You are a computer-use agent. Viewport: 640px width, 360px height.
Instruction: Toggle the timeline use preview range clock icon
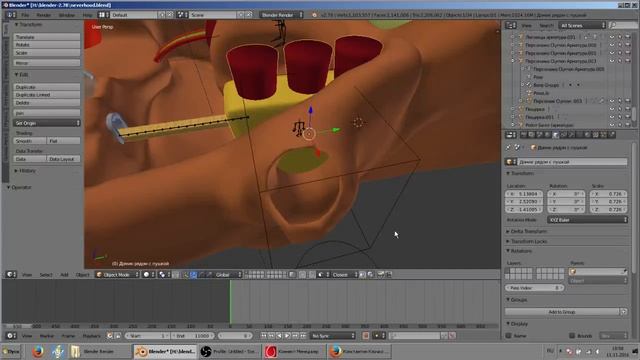(110, 336)
